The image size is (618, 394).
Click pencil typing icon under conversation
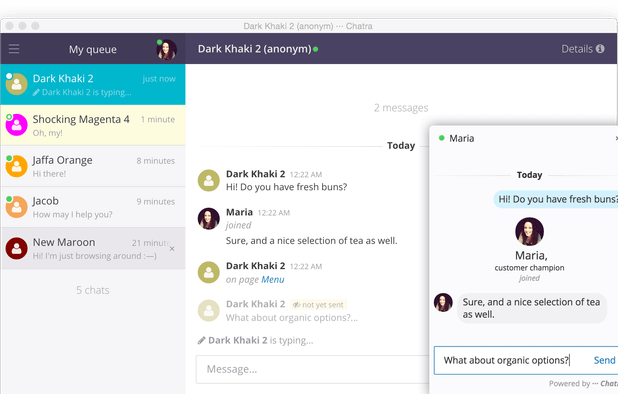coord(201,340)
